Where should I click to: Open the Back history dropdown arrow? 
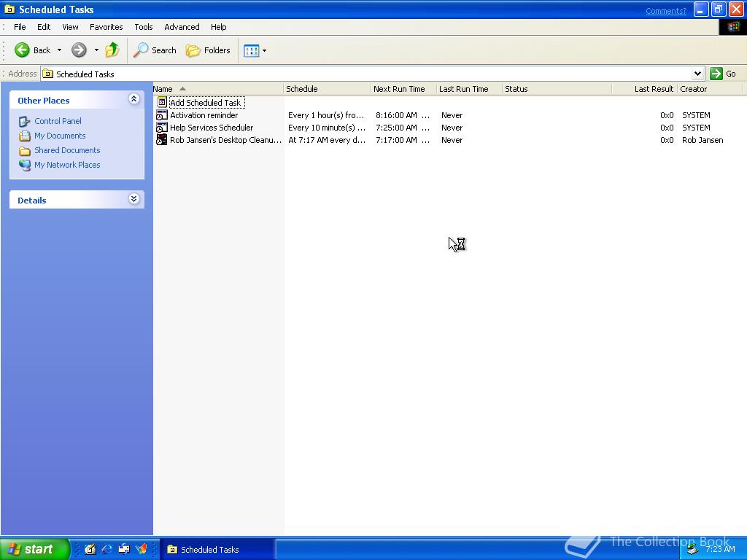(x=59, y=50)
